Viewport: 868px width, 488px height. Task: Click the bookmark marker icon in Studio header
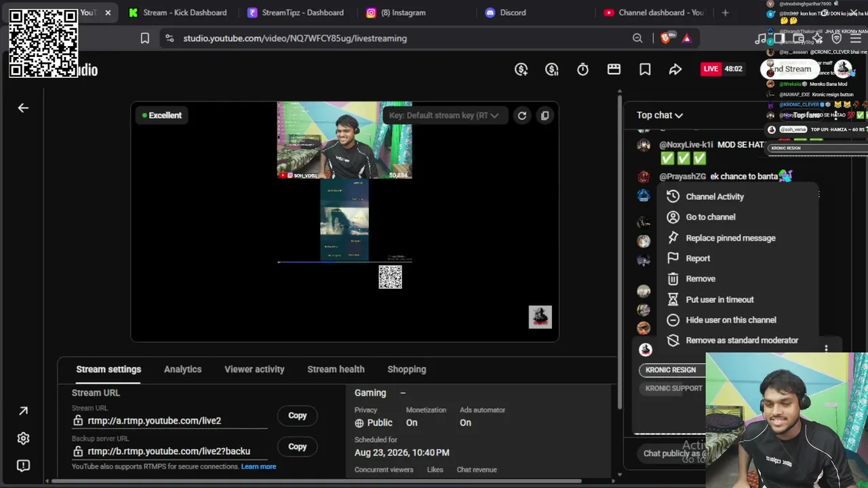pos(645,69)
